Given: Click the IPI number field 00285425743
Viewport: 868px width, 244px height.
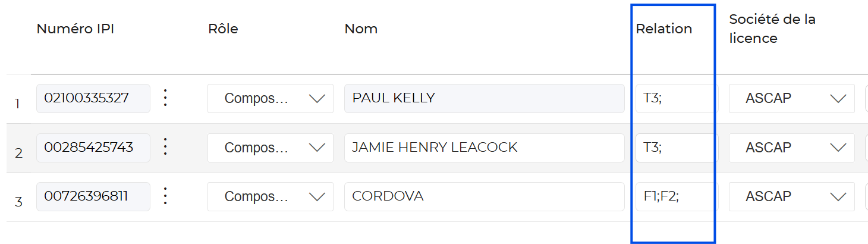Looking at the screenshot, I should coord(93,147).
